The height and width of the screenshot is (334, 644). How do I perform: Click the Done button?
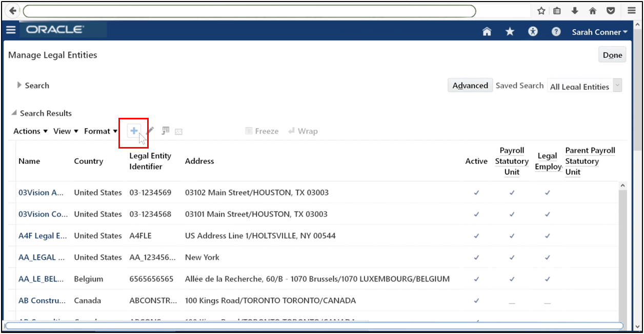[x=612, y=54]
